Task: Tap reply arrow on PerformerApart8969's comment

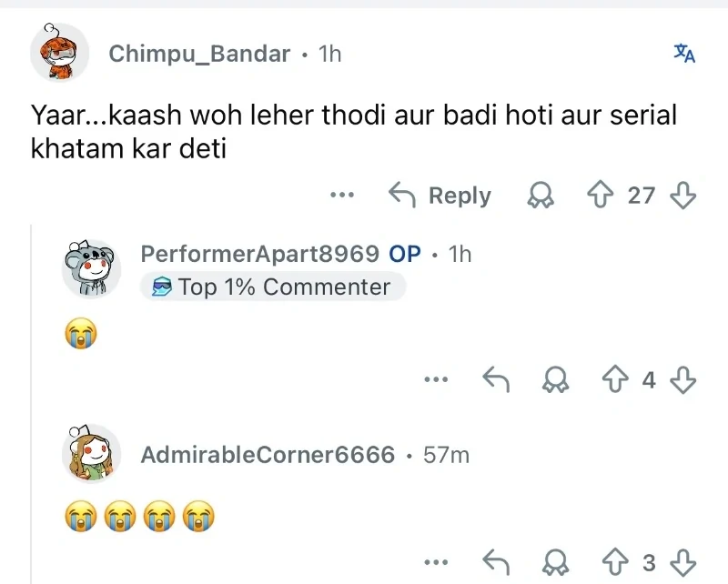Action: click(x=495, y=381)
